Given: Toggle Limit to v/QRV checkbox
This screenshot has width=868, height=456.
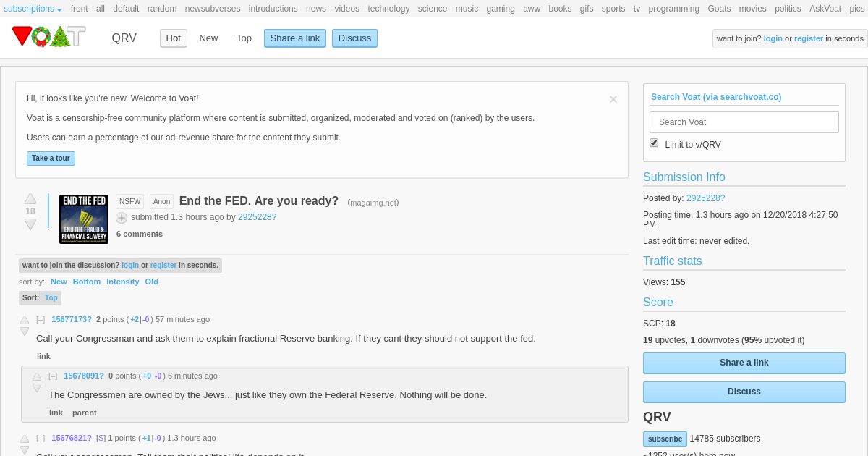Looking at the screenshot, I should [654, 143].
